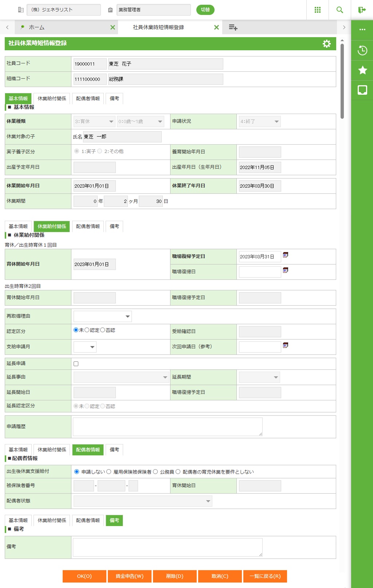This screenshot has width=373, height=588.
Task: Open calendar picker for 職場復帰日
Action: (x=286, y=270)
